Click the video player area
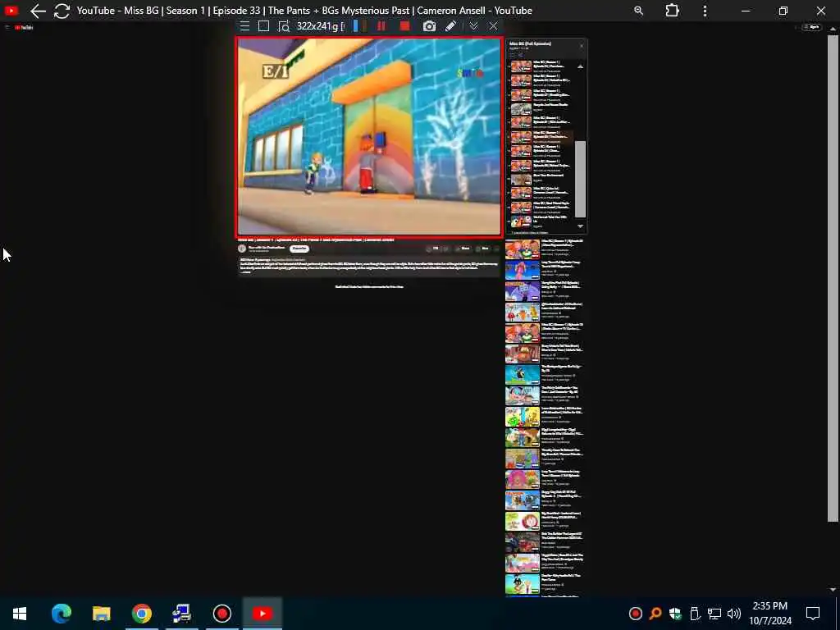The image size is (840, 630). point(369,136)
